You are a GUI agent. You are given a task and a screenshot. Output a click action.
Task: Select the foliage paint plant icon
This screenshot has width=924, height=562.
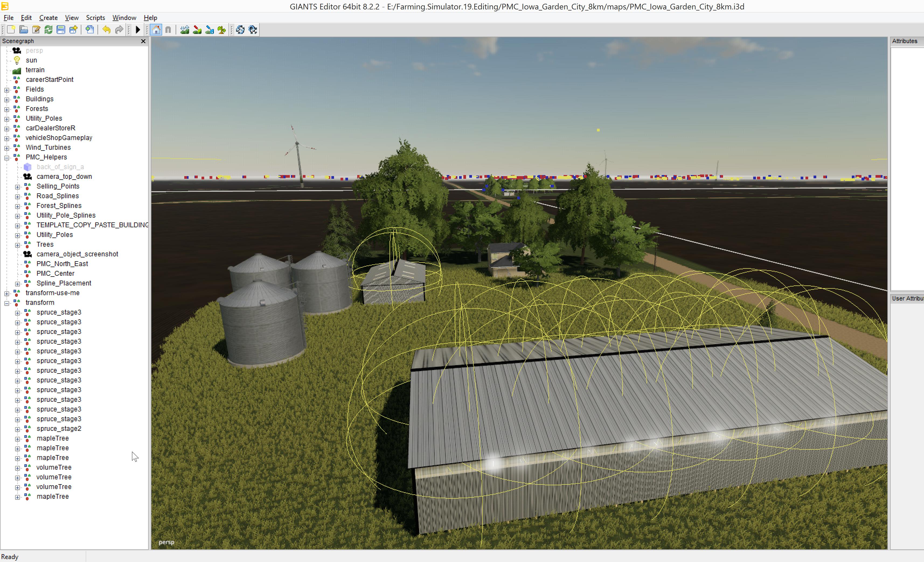(x=222, y=30)
